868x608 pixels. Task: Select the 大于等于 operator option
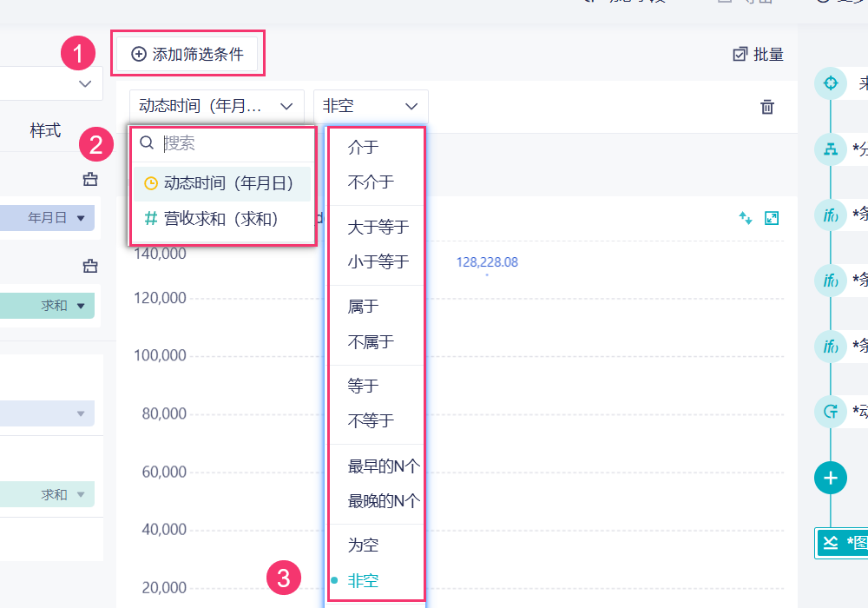(x=378, y=228)
